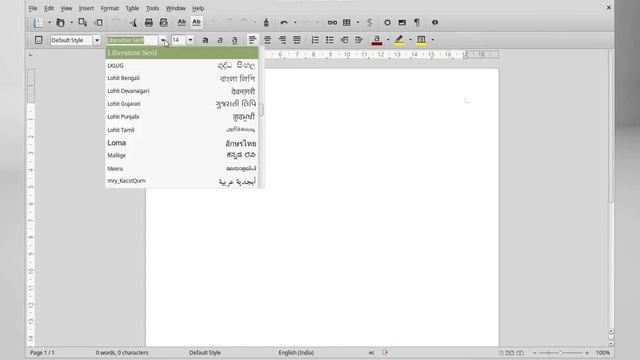640x360 pixels.
Task: Click the Insert Hyperlink icon
Action: pyautogui.click(x=332, y=23)
